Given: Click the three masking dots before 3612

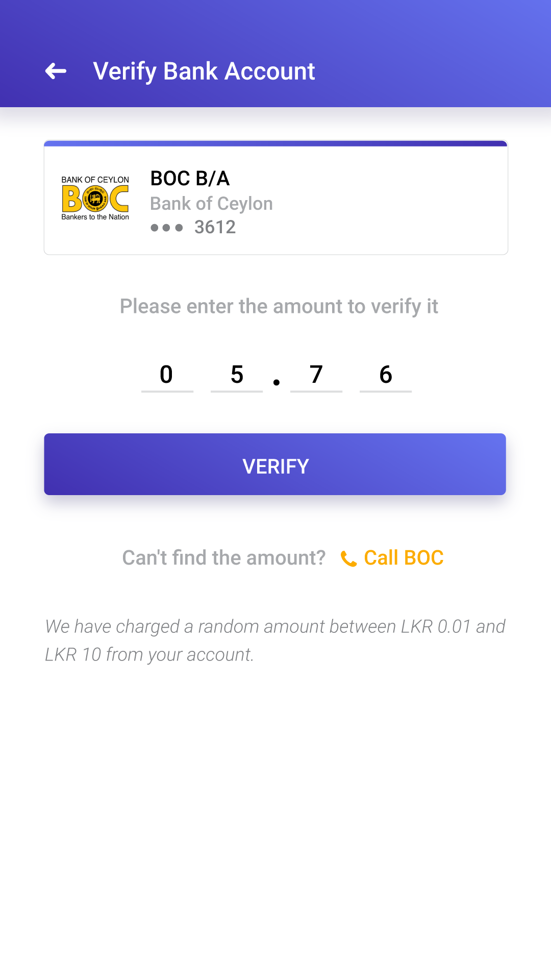Looking at the screenshot, I should click(x=166, y=228).
